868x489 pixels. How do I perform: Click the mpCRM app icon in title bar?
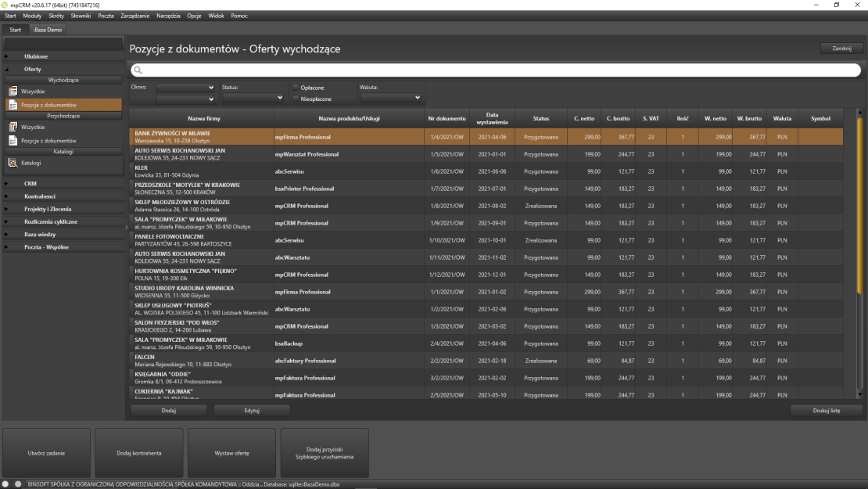point(5,5)
